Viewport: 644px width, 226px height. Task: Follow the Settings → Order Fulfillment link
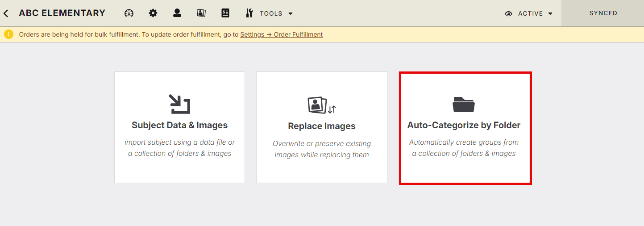(281, 34)
